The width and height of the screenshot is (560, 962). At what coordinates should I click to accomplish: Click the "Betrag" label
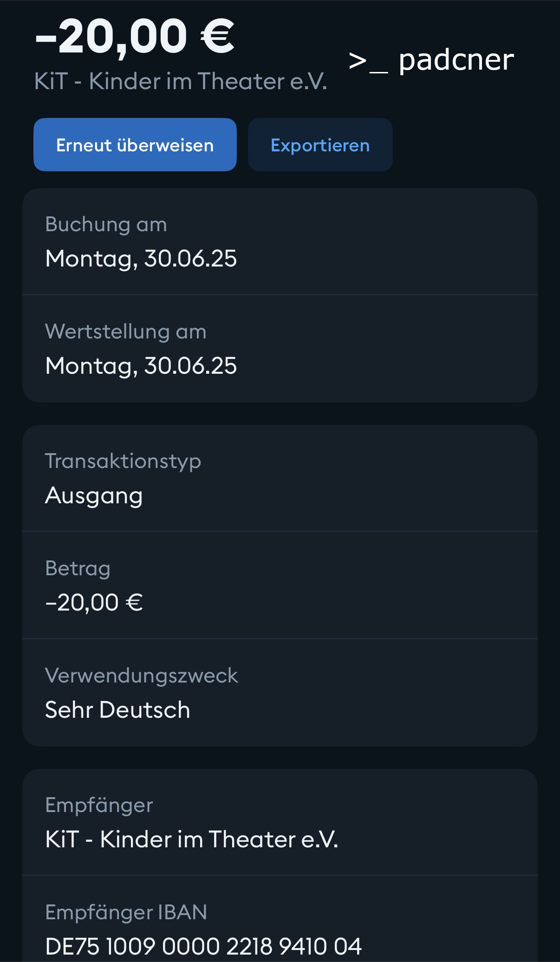[x=78, y=568]
